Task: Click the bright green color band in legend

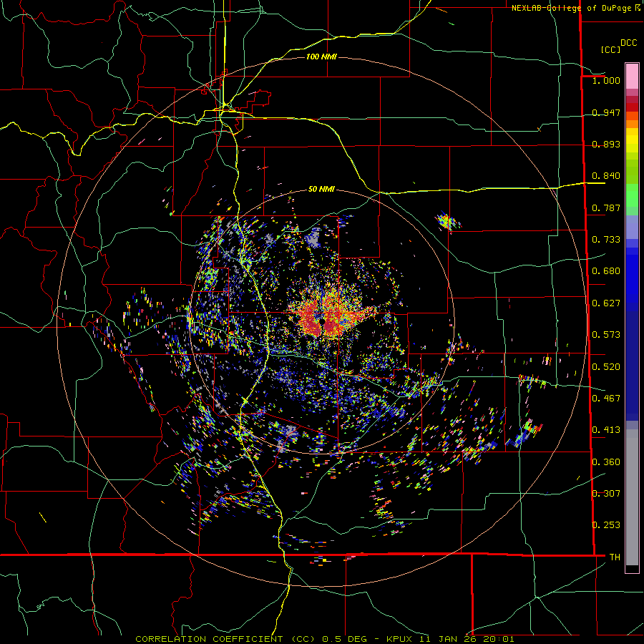Action: 632,195
